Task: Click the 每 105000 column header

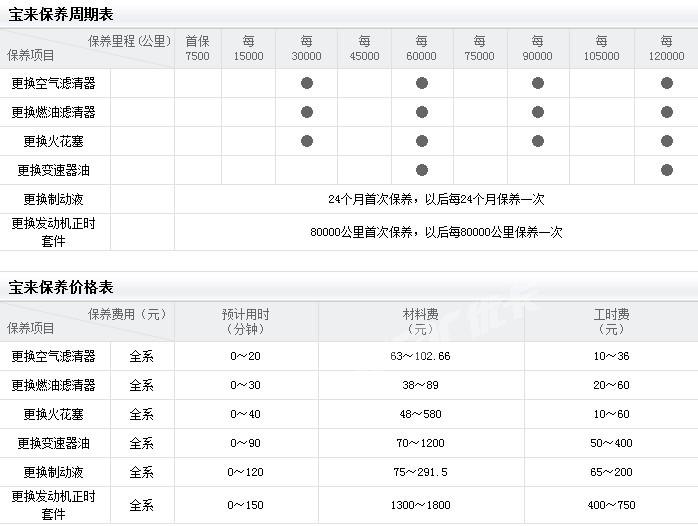Action: 601,49
